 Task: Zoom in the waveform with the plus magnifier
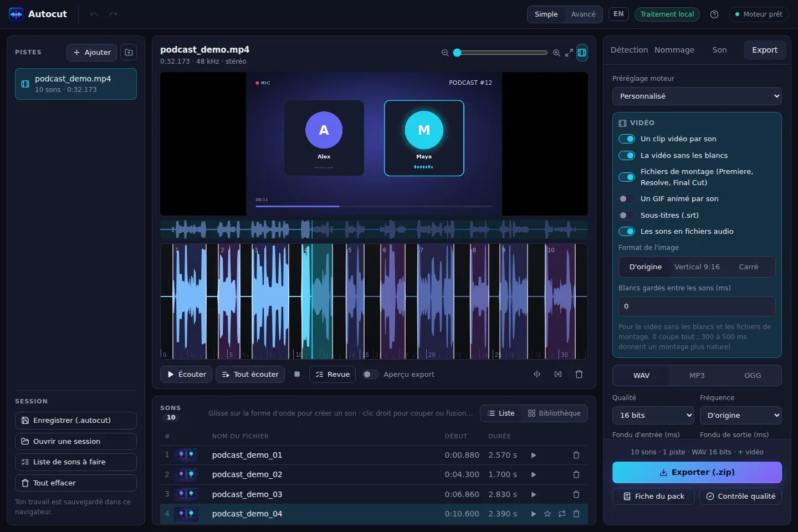[x=556, y=53]
